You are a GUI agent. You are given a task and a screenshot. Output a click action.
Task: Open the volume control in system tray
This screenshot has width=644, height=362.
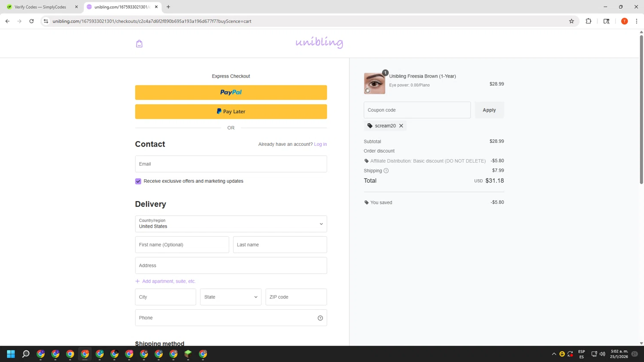pyautogui.click(x=602, y=354)
